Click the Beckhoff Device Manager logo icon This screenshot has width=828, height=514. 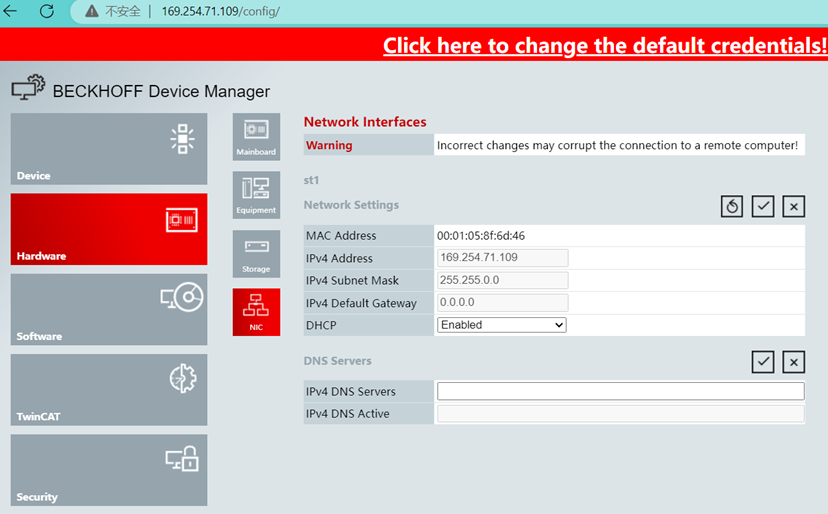(x=29, y=87)
